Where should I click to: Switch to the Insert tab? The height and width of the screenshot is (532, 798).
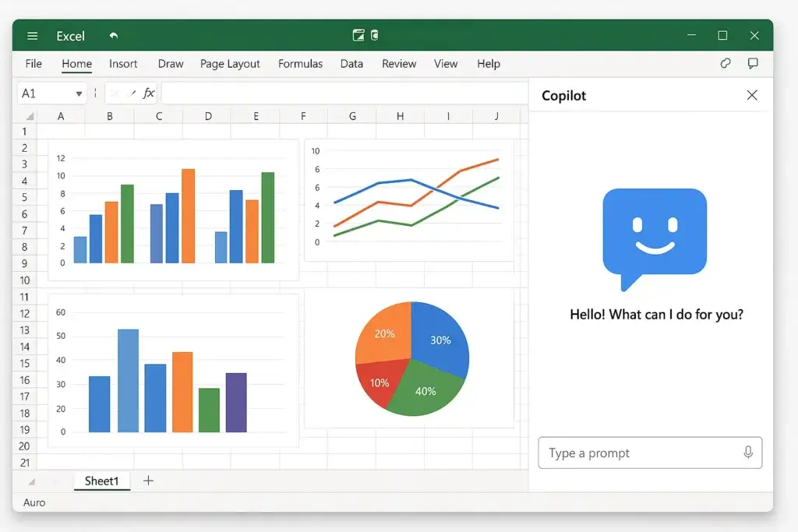coord(123,64)
